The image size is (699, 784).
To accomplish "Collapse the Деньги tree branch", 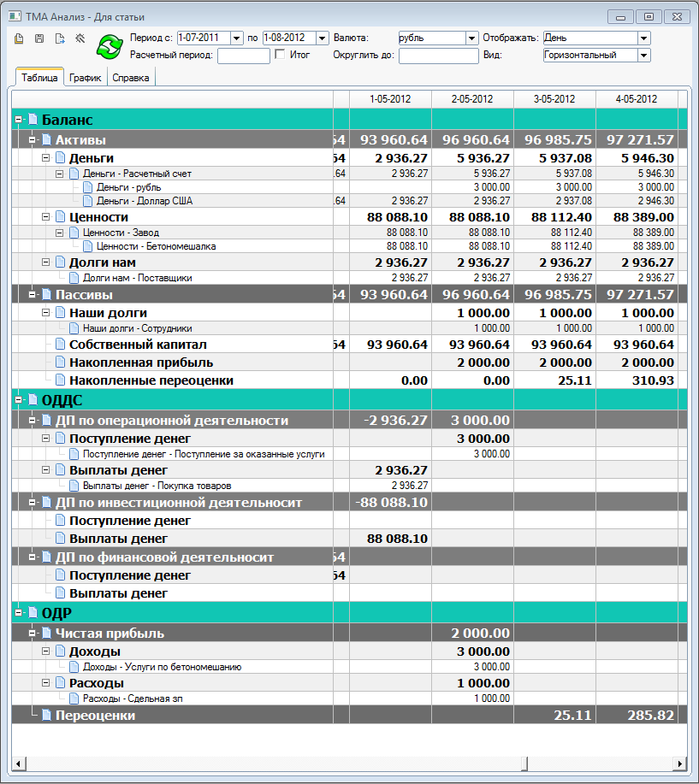I will 46,158.
